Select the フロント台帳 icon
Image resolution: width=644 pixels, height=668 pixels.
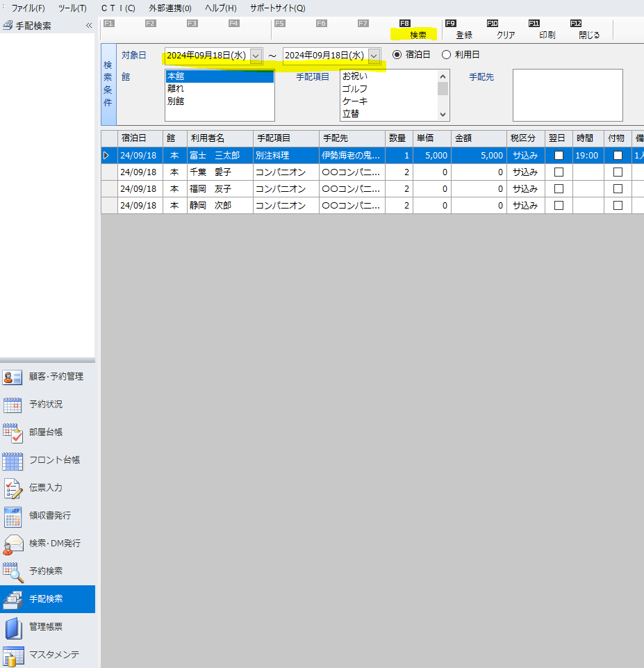tap(13, 460)
